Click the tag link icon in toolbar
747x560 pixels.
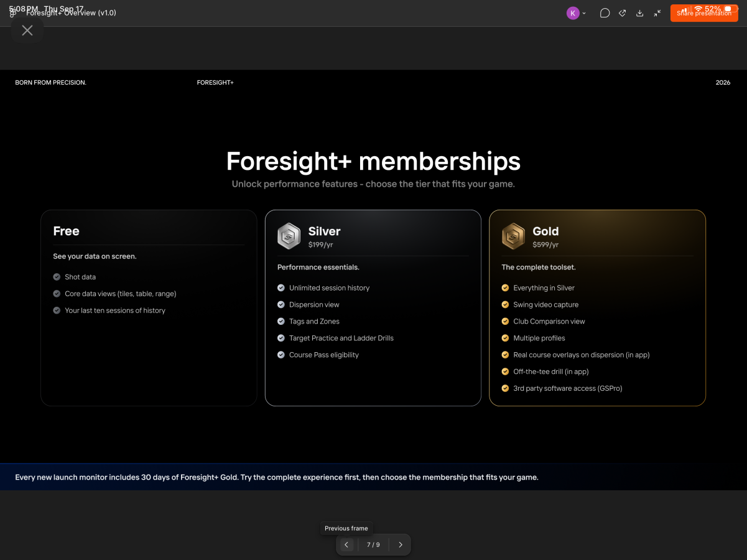click(622, 13)
